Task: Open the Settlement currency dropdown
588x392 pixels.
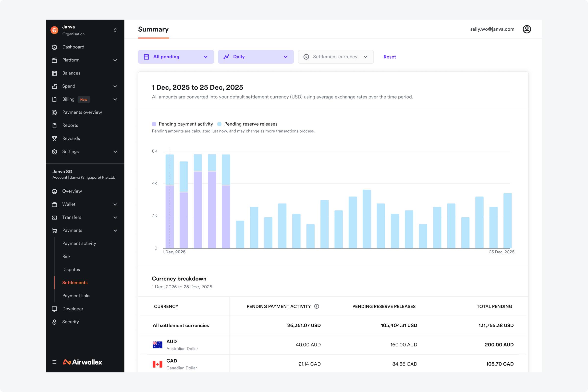Action: coord(335,57)
